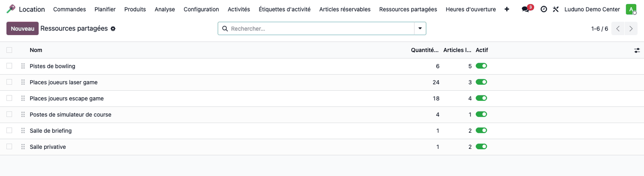
Task: Toggle Actif switch for Salle de briefing
Action: pos(481,130)
